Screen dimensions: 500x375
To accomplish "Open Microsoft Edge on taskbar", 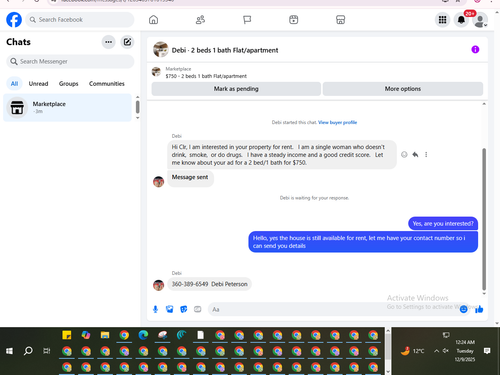I will coord(143,335).
